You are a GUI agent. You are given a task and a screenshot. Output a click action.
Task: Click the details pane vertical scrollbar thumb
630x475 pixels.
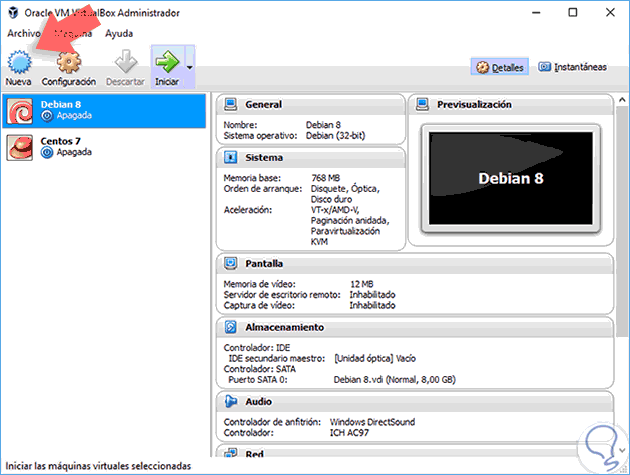622,221
